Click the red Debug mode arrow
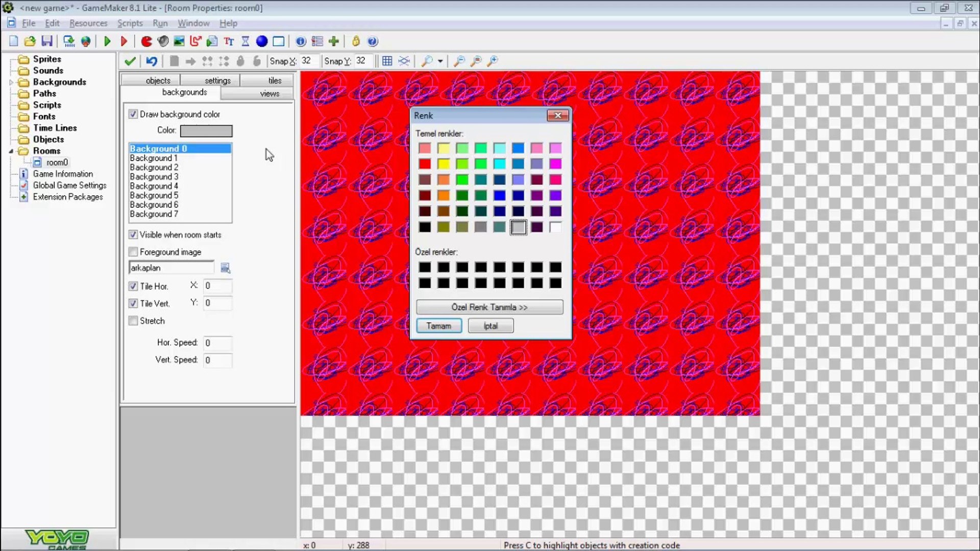 coord(124,41)
